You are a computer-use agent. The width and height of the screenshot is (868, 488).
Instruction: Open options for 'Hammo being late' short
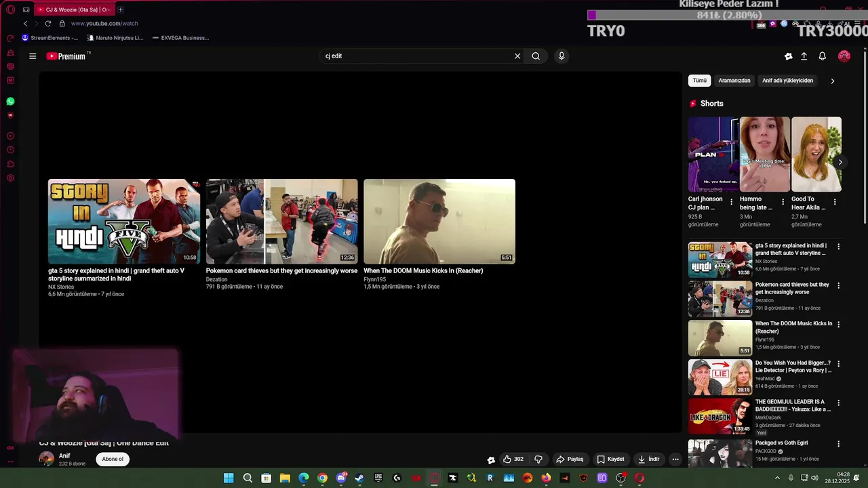pyautogui.click(x=783, y=202)
